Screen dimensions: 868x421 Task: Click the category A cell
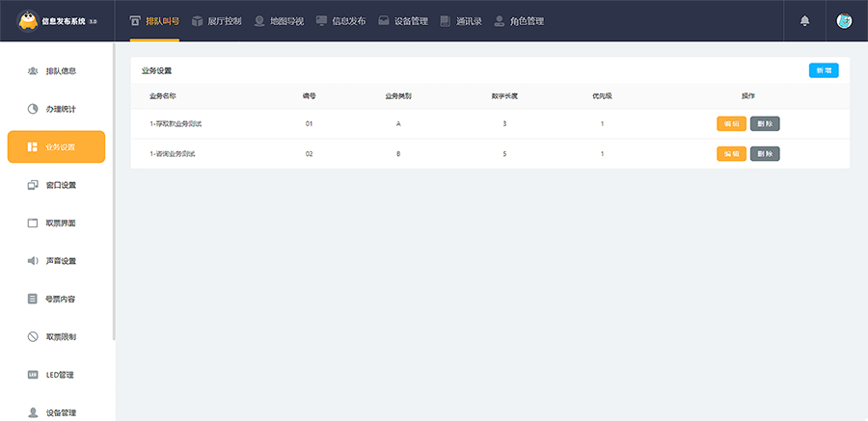[x=398, y=124]
